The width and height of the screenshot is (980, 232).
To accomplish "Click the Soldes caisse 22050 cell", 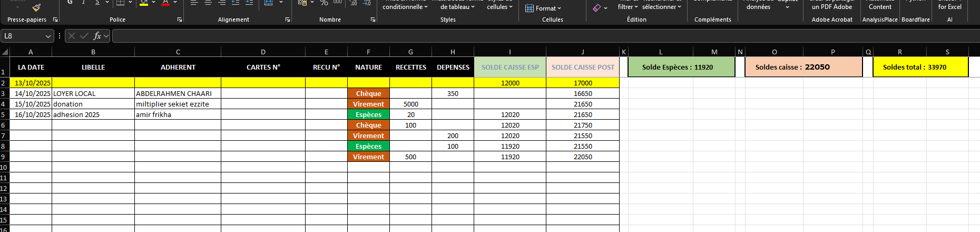I will click(803, 67).
